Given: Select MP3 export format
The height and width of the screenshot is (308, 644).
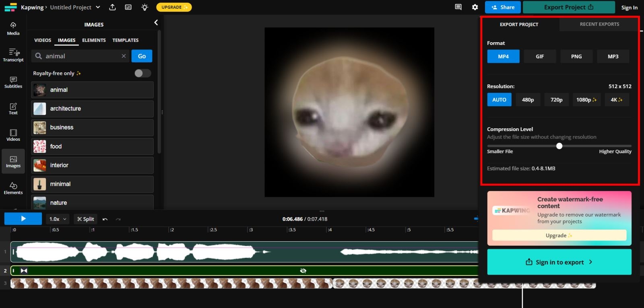Looking at the screenshot, I should click(x=613, y=56).
